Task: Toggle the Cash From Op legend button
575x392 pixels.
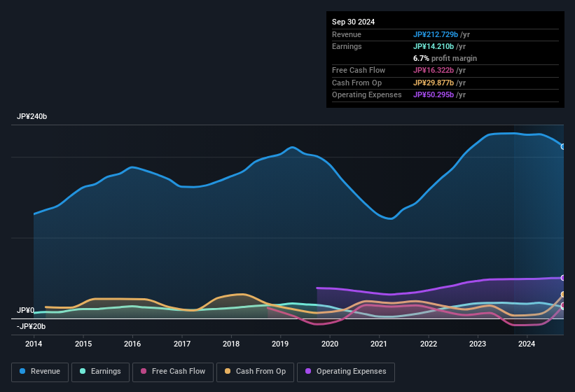Action: [255, 372]
